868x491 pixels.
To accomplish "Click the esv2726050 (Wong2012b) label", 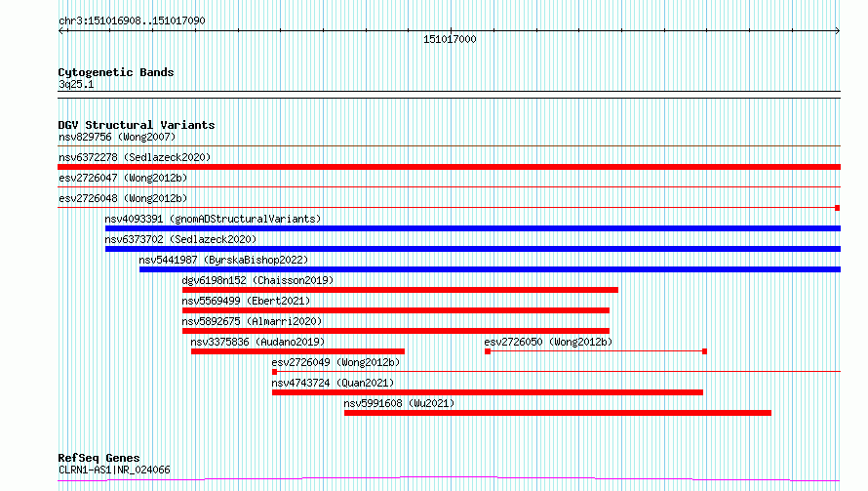I will [548, 342].
